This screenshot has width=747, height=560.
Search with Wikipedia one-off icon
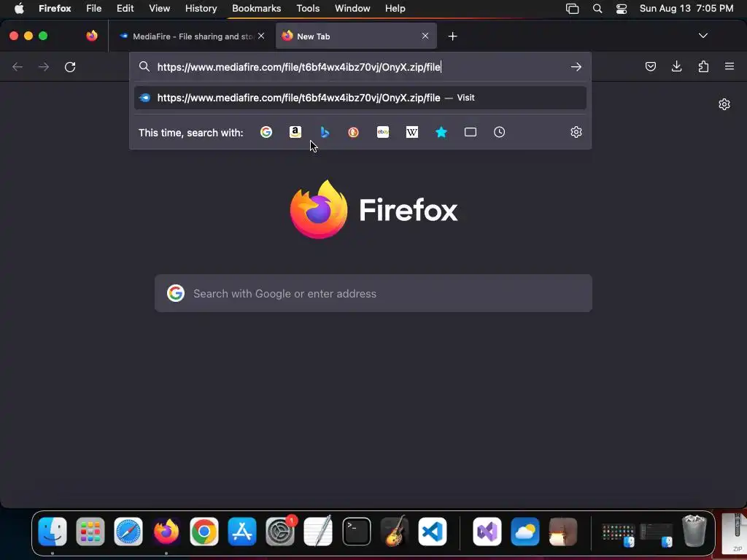click(x=412, y=133)
